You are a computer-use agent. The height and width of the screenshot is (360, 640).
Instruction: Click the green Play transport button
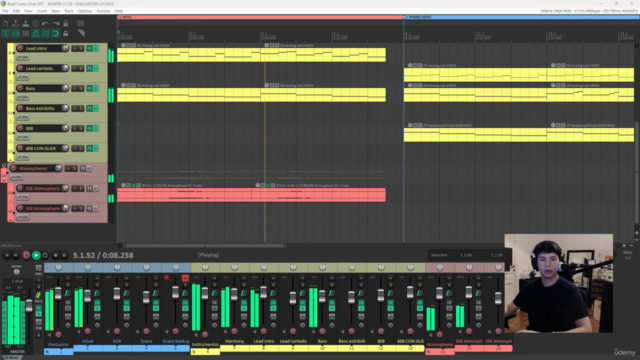point(36,256)
